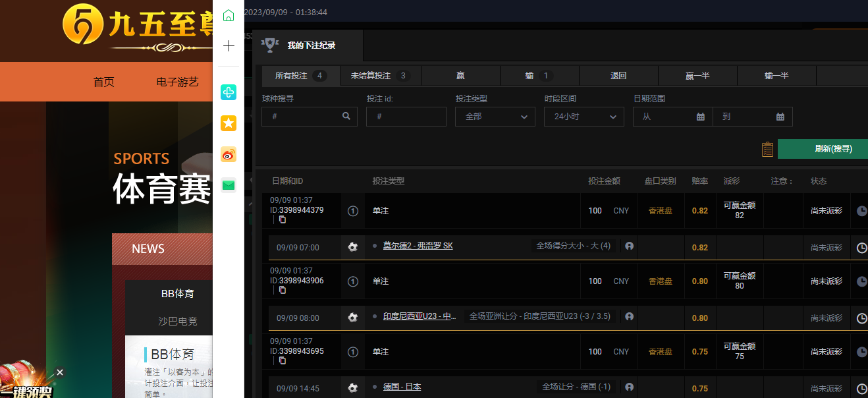Image resolution: width=868 pixels, height=398 pixels.
Task: Select 沙巴电竞 in the news list
Action: [178, 321]
